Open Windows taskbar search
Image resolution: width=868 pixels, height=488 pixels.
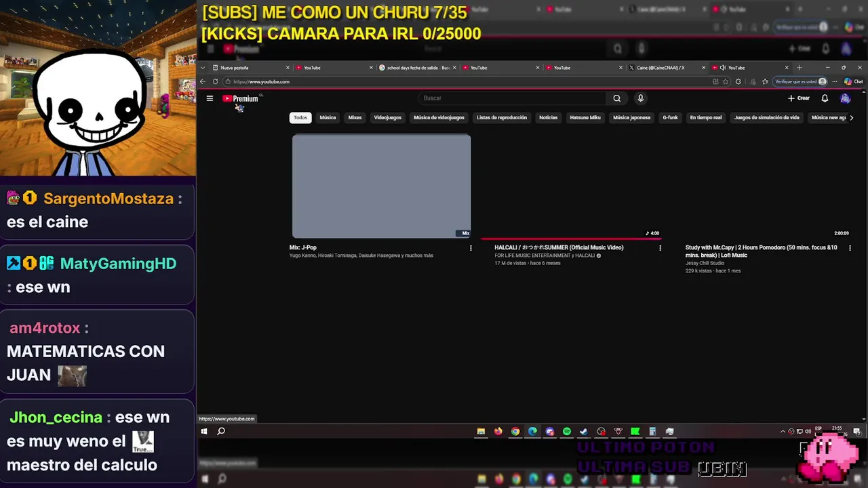(221, 431)
